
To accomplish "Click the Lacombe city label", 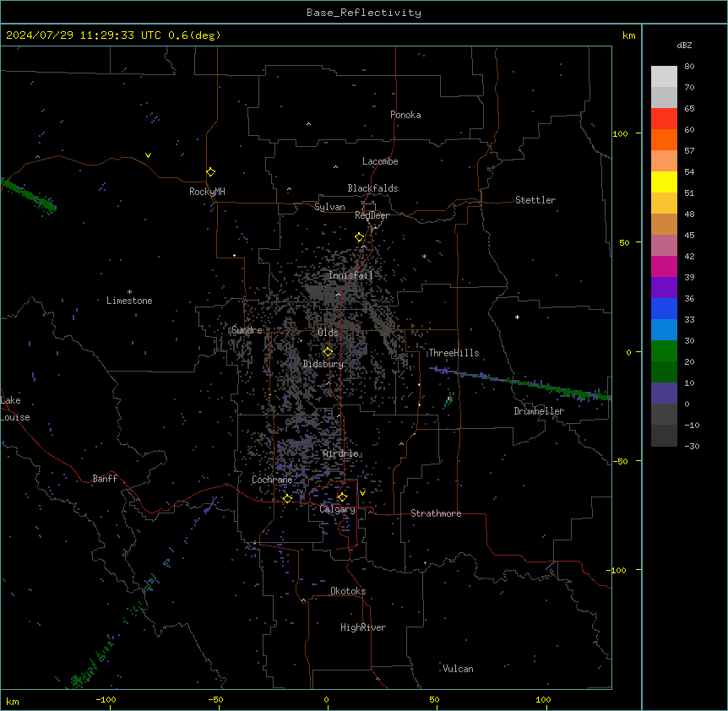I will coord(380,161).
